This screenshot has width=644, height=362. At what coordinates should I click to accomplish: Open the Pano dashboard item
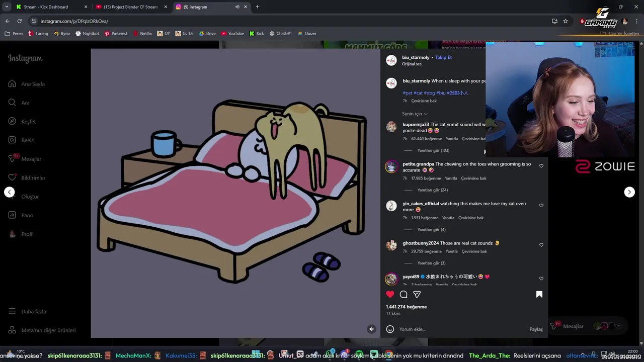21,215
